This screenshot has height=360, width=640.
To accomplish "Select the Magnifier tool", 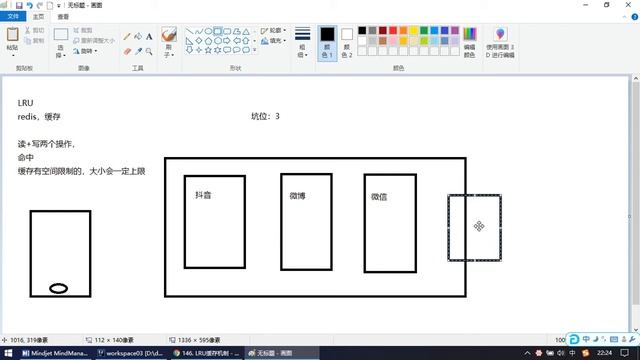I will (149, 51).
